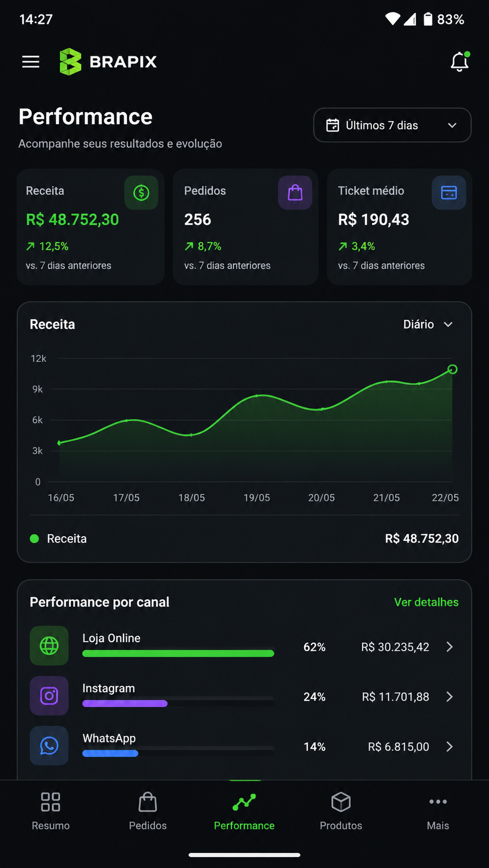
Task: Tap Pedidos growth arrow 8,7%
Action: [x=189, y=246]
